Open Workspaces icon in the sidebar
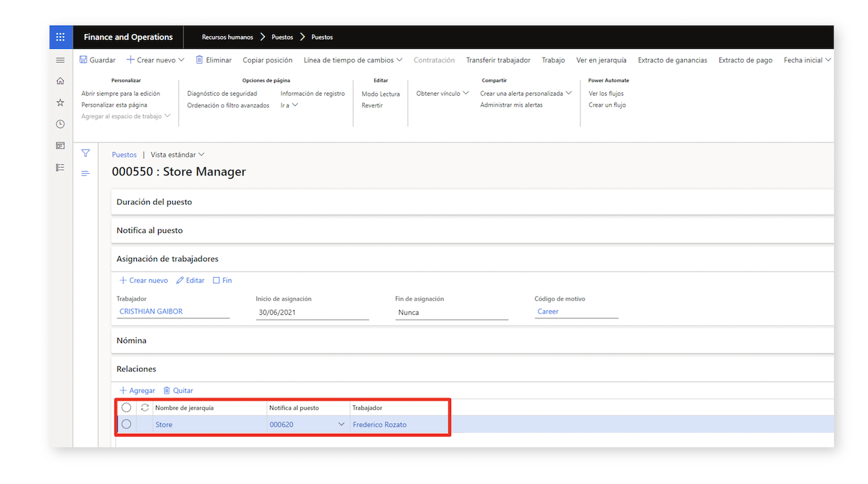Screen dimensions: 868x484 coord(60,145)
